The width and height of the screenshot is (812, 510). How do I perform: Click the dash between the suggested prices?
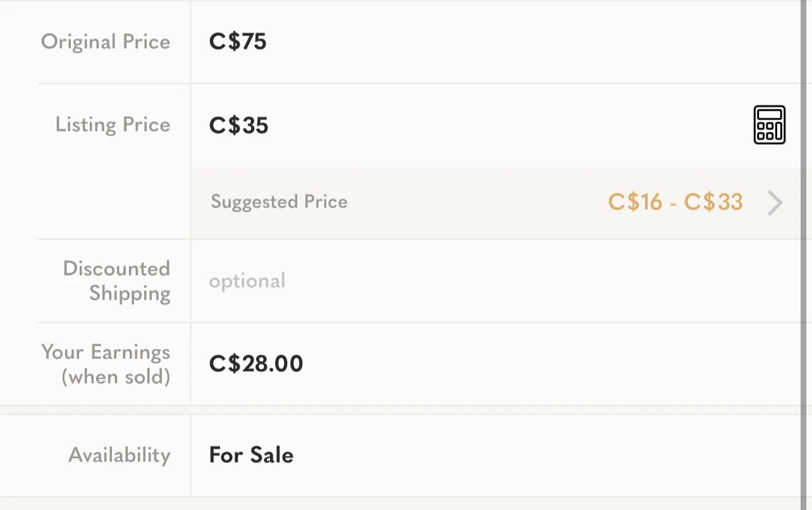pos(674,203)
